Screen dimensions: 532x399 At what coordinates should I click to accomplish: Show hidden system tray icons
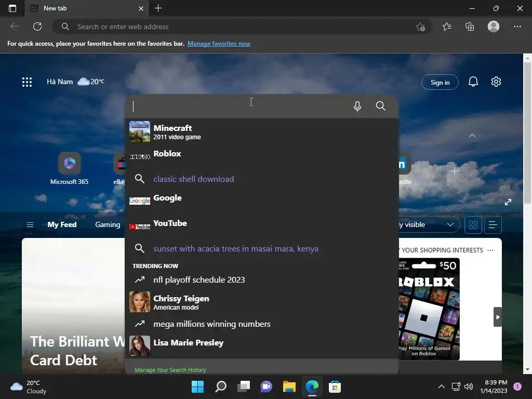(442, 387)
